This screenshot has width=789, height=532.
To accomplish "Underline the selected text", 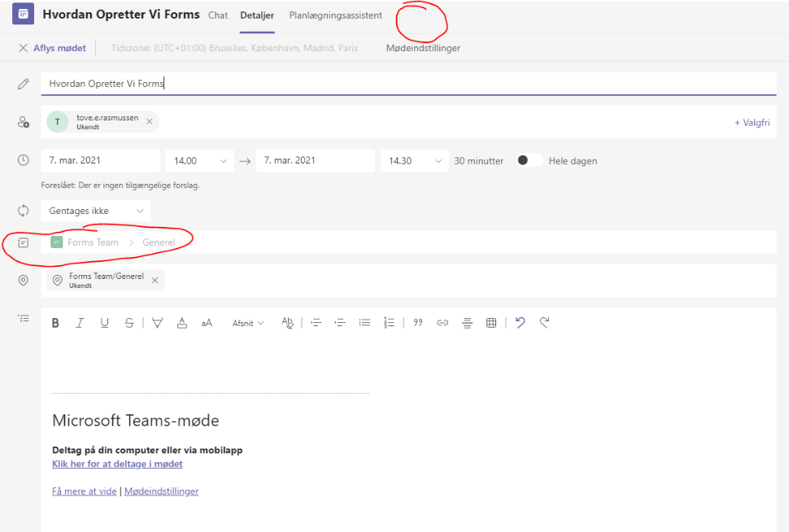I will 104,323.
